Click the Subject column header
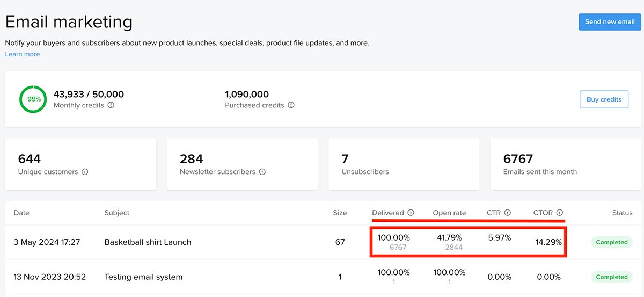The image size is (644, 297). (117, 213)
